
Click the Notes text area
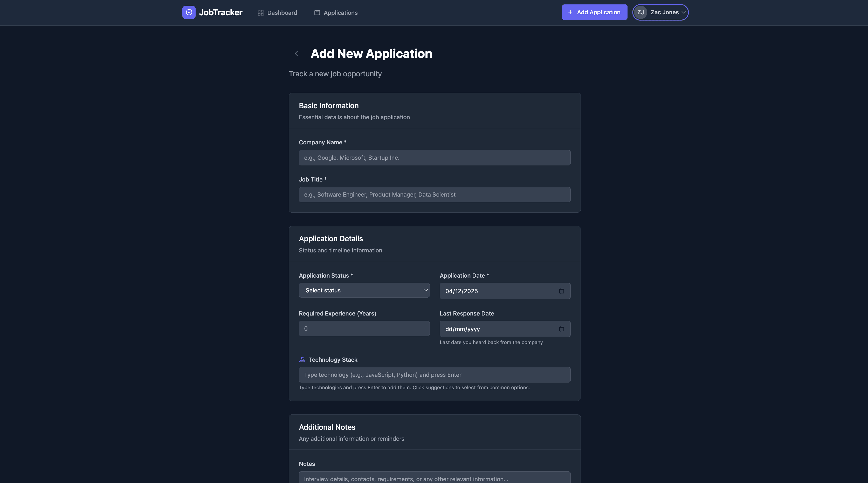pyautogui.click(x=434, y=479)
